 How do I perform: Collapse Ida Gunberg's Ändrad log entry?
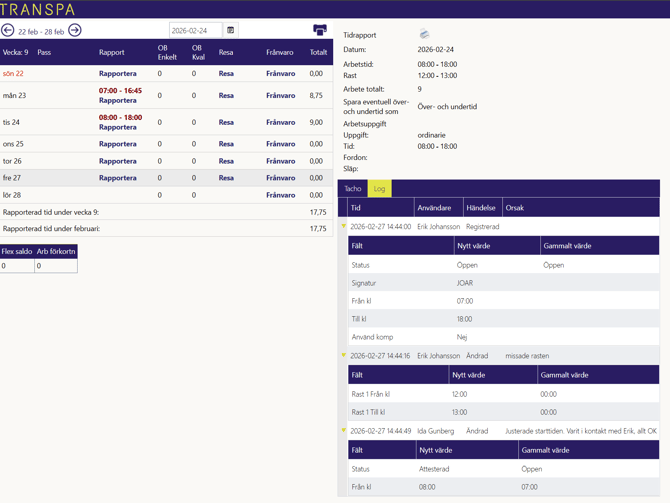pos(344,431)
